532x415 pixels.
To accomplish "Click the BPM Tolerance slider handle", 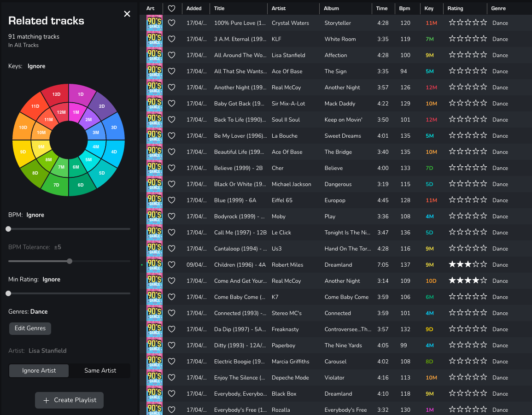I will (70, 261).
